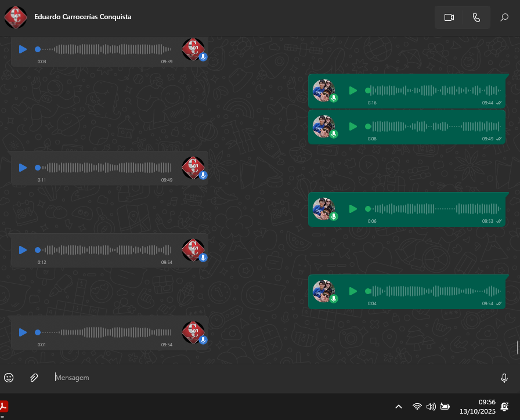Screen dimensions: 520x420
Task: Play the sent 0:08 voice message
Action: click(353, 126)
